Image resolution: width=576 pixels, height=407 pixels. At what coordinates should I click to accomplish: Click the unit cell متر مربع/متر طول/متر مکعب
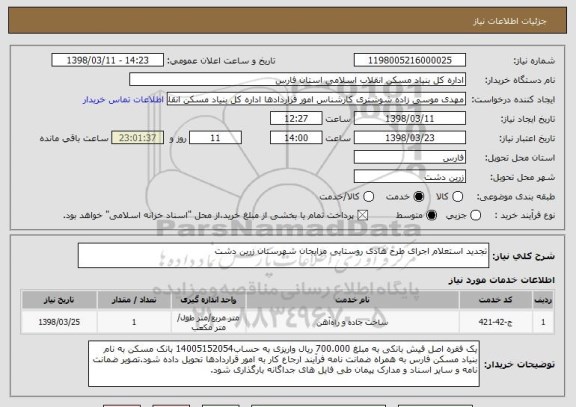208,322
